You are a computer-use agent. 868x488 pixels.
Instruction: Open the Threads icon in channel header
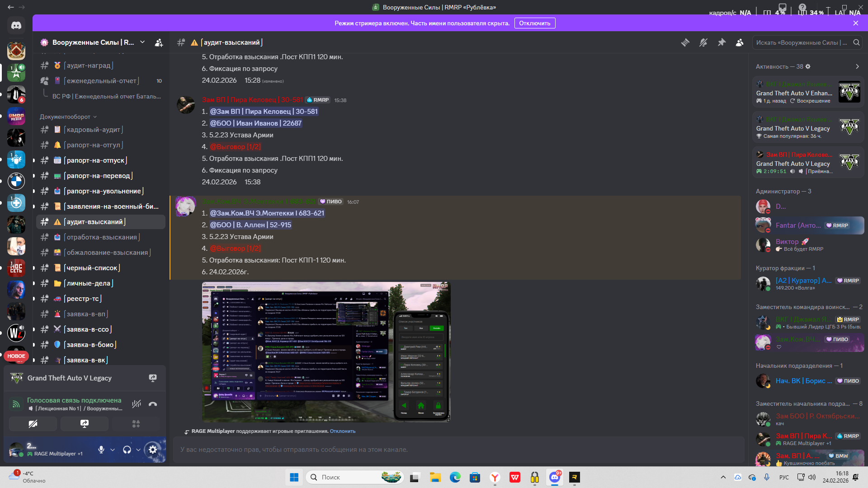coord(685,42)
